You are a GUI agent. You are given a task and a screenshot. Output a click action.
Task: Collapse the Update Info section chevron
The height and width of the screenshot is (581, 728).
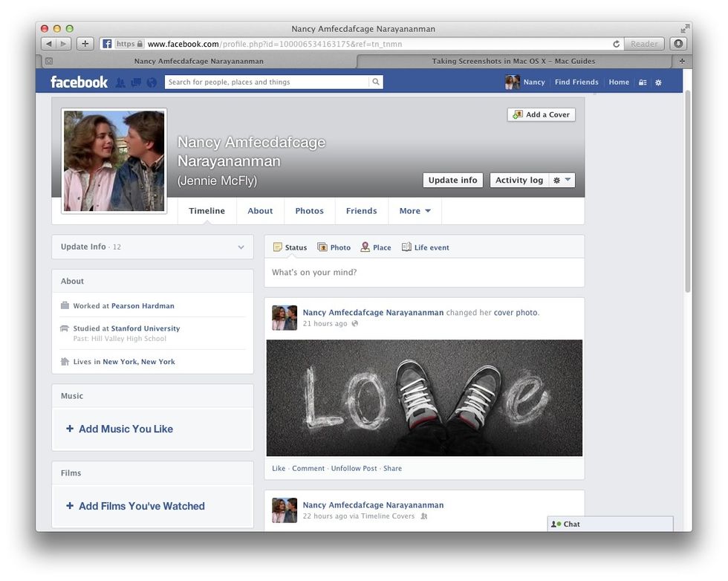pyautogui.click(x=240, y=247)
